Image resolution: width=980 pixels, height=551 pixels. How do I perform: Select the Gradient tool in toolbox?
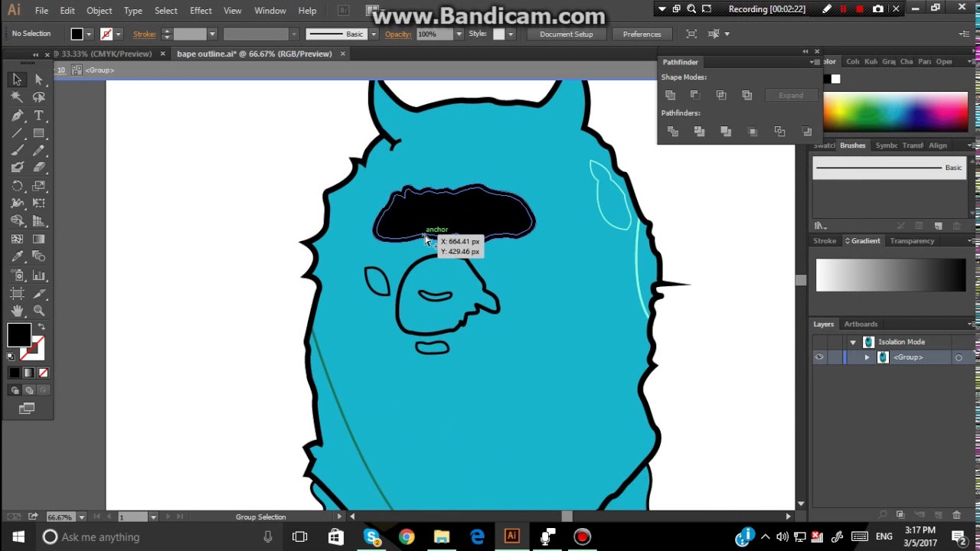[x=39, y=240]
